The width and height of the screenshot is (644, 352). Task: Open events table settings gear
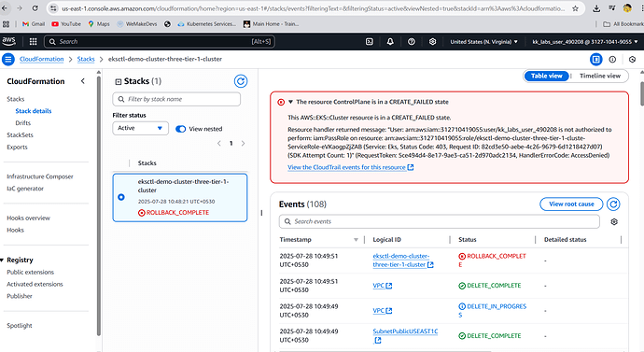pos(614,222)
